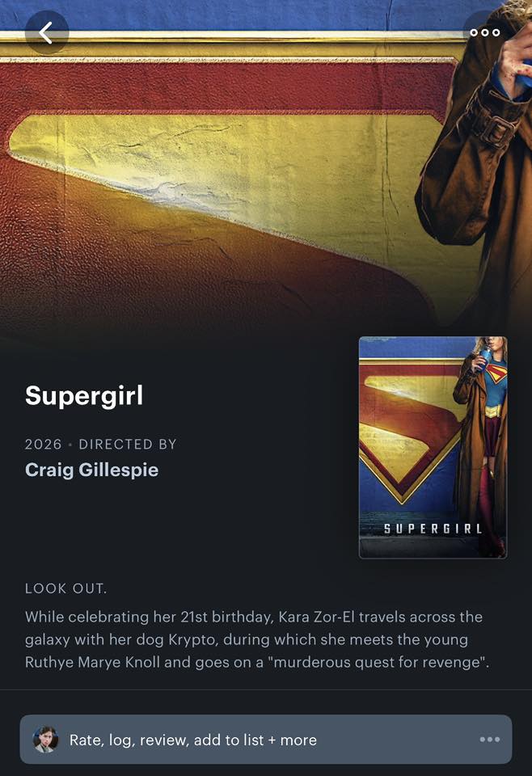Tap the ellipsis inside the rate bar
The width and height of the screenshot is (532, 776).
click(x=489, y=740)
